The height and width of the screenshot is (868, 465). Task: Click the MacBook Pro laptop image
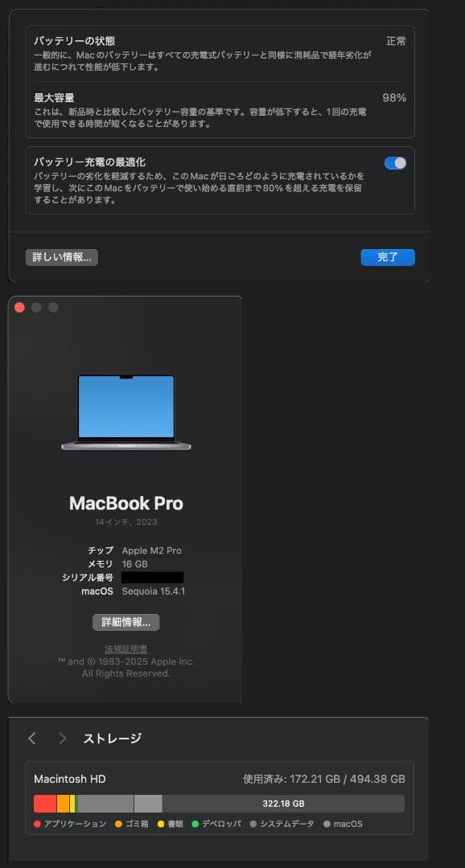click(126, 412)
